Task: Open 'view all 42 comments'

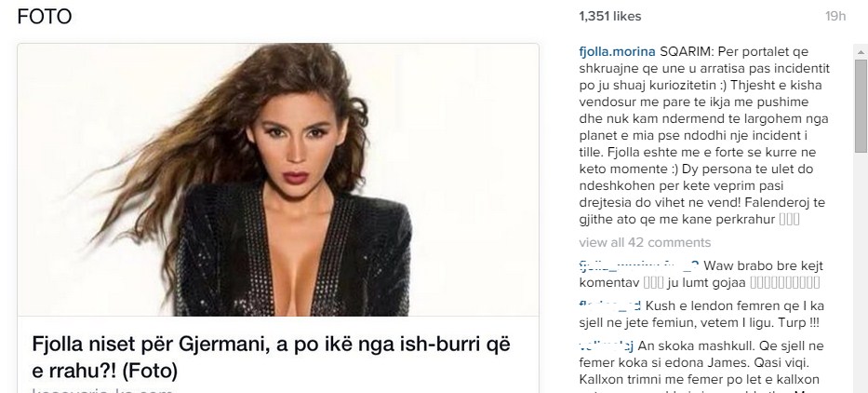Action: (645, 243)
